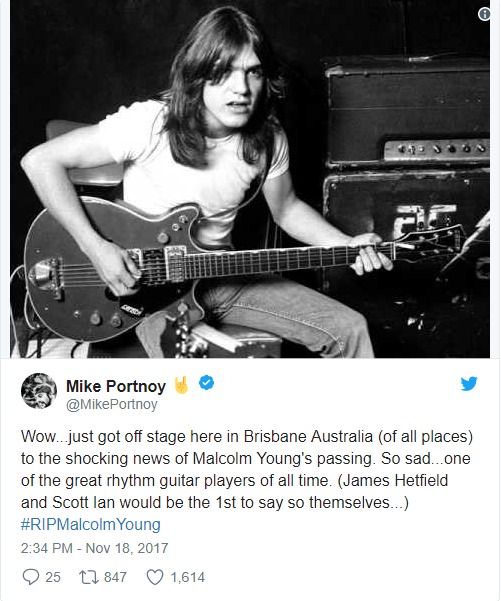Open the #RIPMalcolmYoung hashtag
The width and height of the screenshot is (501, 601).
(90, 524)
